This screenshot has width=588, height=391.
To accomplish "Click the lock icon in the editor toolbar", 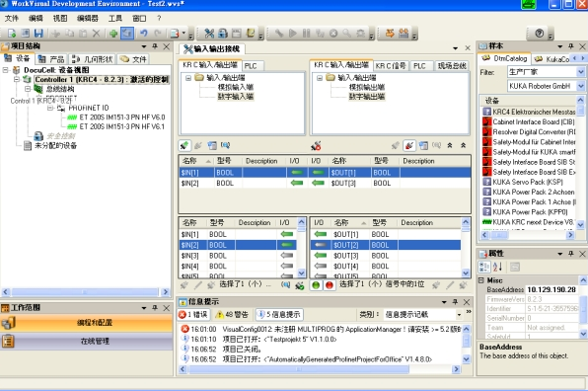I will tap(223, 34).
